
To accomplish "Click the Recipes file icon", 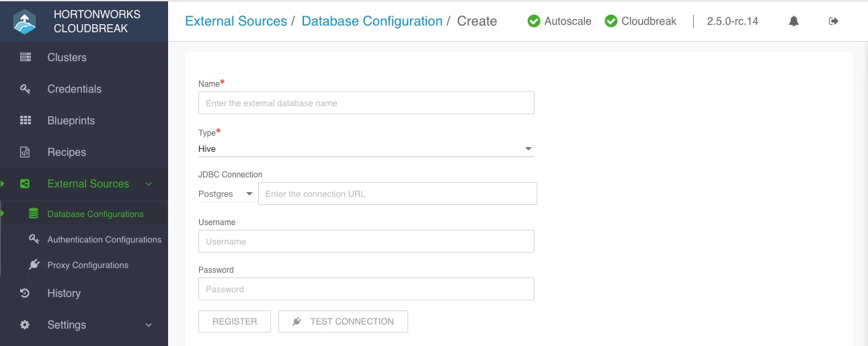I will click(x=25, y=152).
